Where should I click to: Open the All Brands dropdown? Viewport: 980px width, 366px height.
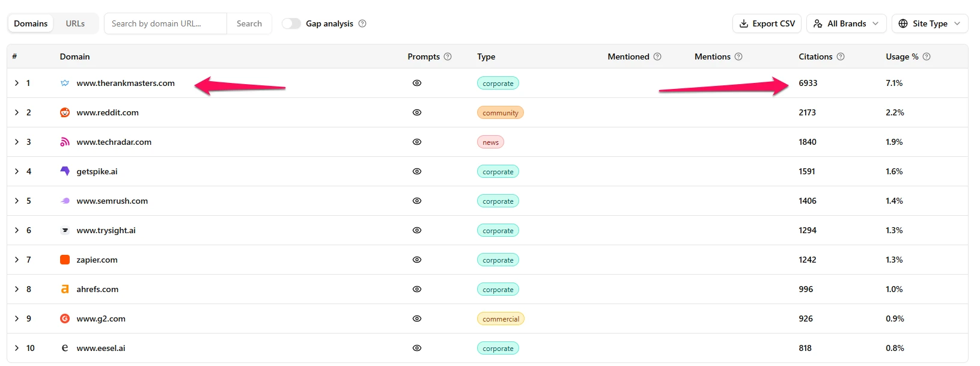click(x=846, y=23)
